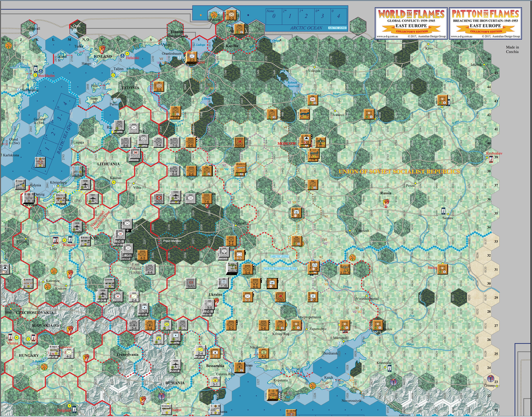
Task: Click the Penza city label
Action: tap(411, 186)
